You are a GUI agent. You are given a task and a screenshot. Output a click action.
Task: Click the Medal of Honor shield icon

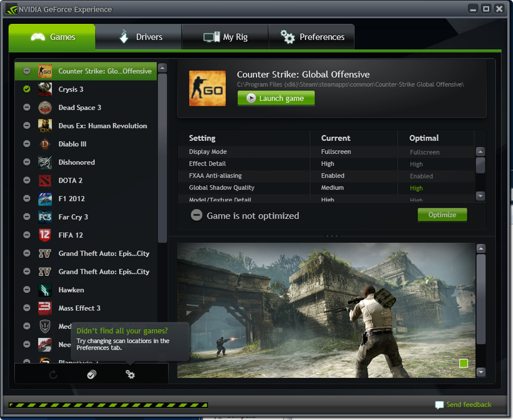(45, 326)
